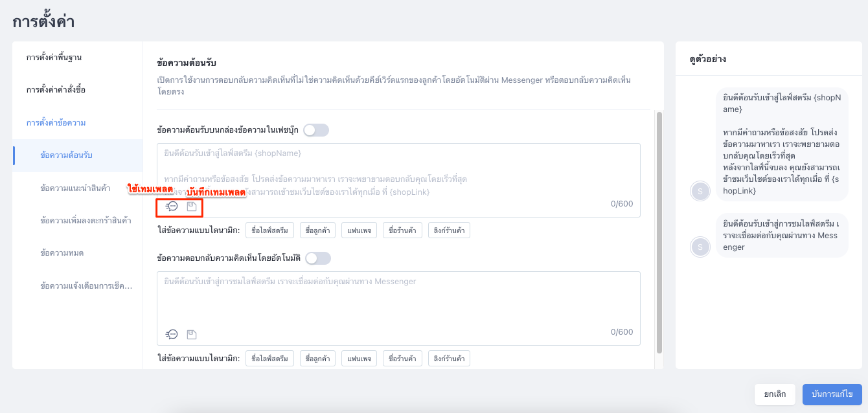Insert แฟนเพจ tag in auto comment reply
868x413 pixels.
(x=360, y=359)
